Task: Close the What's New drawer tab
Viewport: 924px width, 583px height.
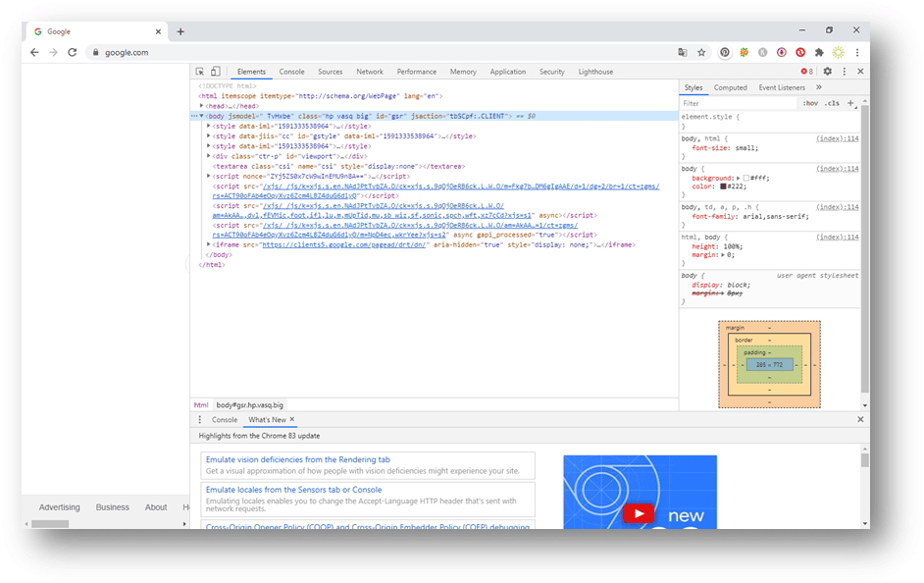Action: tap(291, 419)
